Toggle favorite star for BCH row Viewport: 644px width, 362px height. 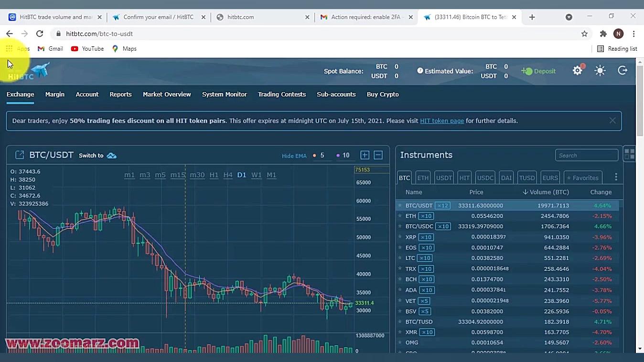[x=400, y=279]
